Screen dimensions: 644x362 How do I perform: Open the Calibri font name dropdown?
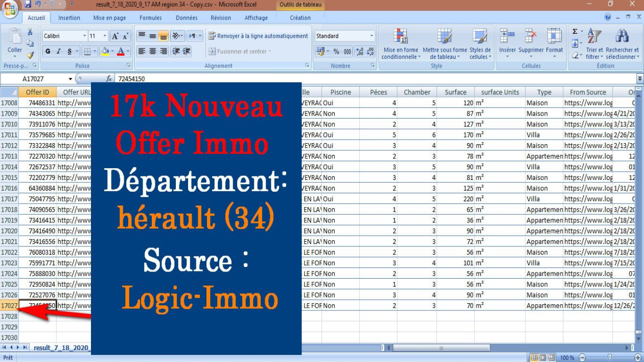pyautogui.click(x=84, y=36)
